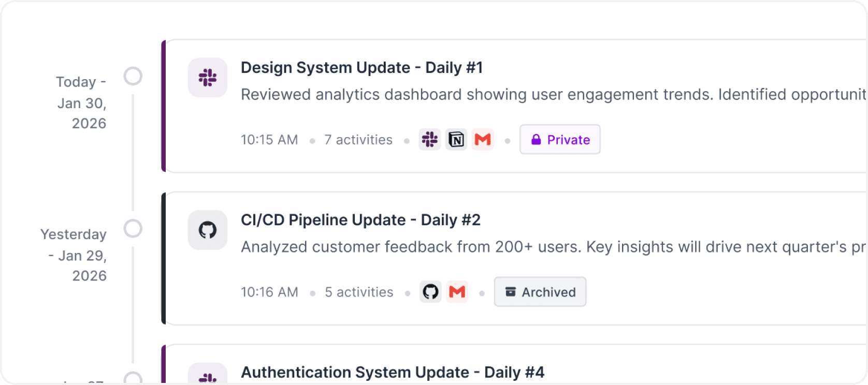
Task: Click the 10:16 AM timestamp
Action: click(269, 292)
